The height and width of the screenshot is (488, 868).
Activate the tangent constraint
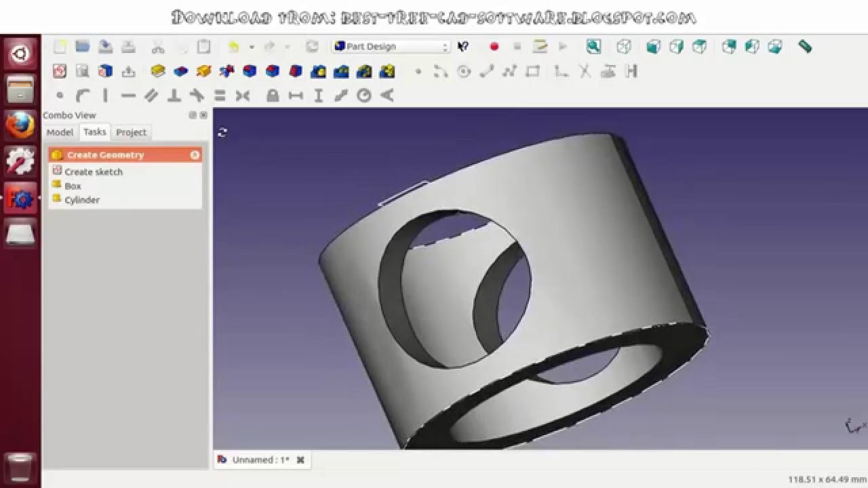[197, 96]
